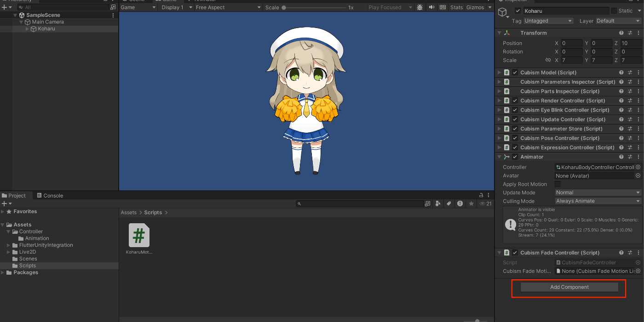
Task: Toggle Koharu GameObject active checkbox
Action: (518, 11)
